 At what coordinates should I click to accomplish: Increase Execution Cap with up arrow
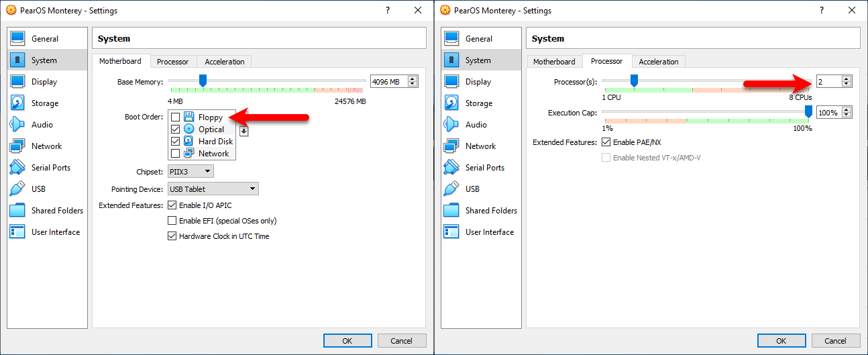847,109
